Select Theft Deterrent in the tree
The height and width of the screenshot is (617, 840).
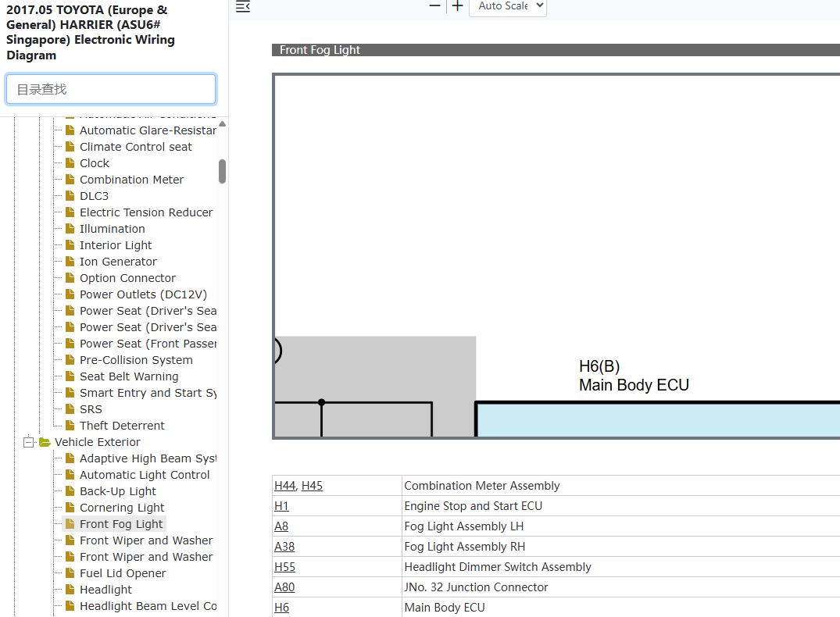pyautogui.click(x=122, y=425)
